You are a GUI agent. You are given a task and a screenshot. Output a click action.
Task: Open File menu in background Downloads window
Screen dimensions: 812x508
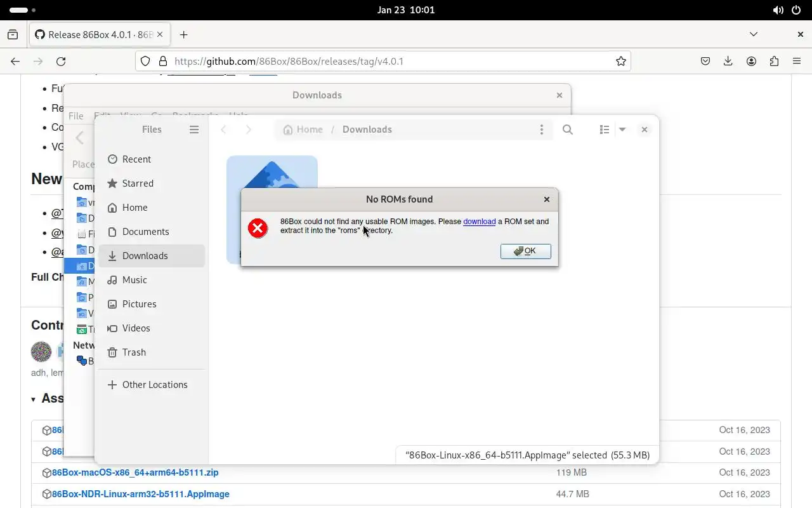coord(76,116)
